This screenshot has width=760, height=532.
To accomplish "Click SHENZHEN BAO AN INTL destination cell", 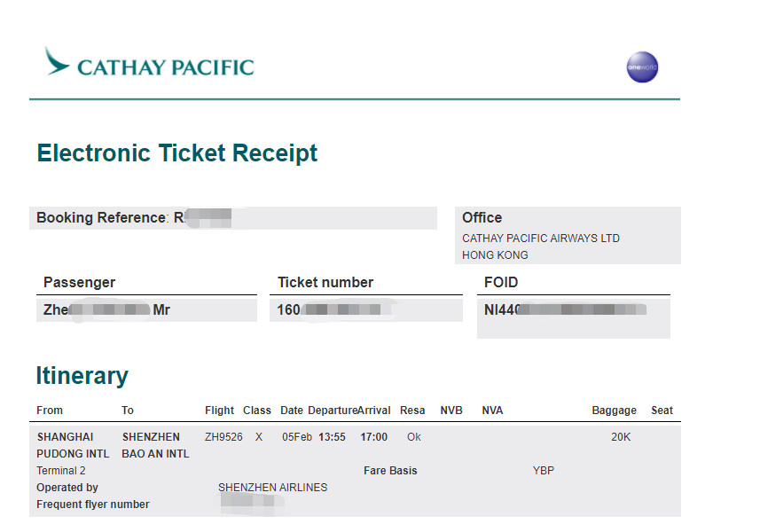I will point(155,445).
